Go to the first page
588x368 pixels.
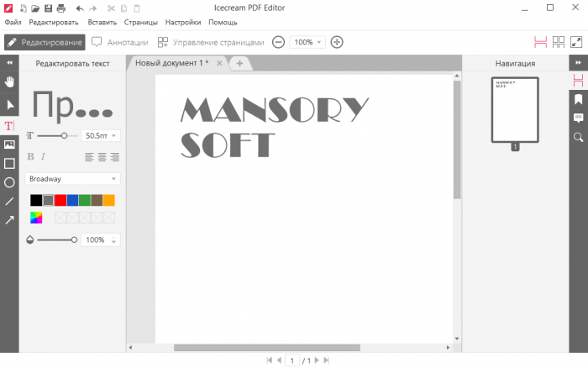point(270,360)
